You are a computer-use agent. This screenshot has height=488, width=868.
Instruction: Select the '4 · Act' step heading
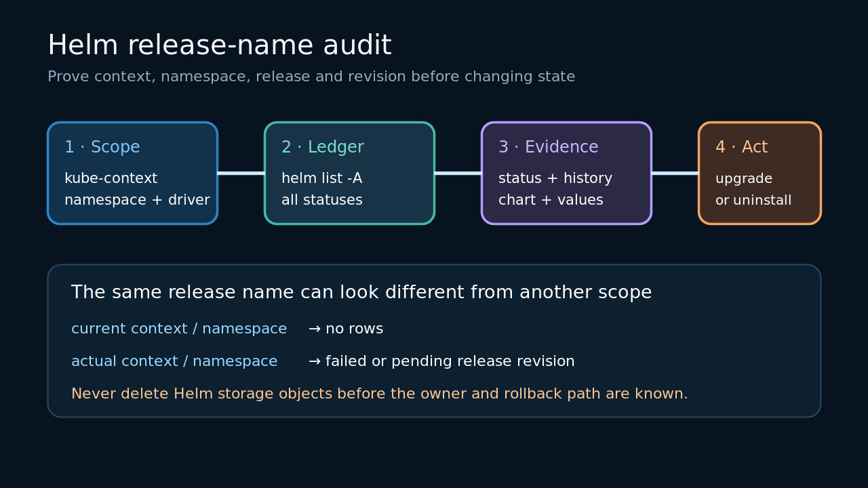[742, 147]
